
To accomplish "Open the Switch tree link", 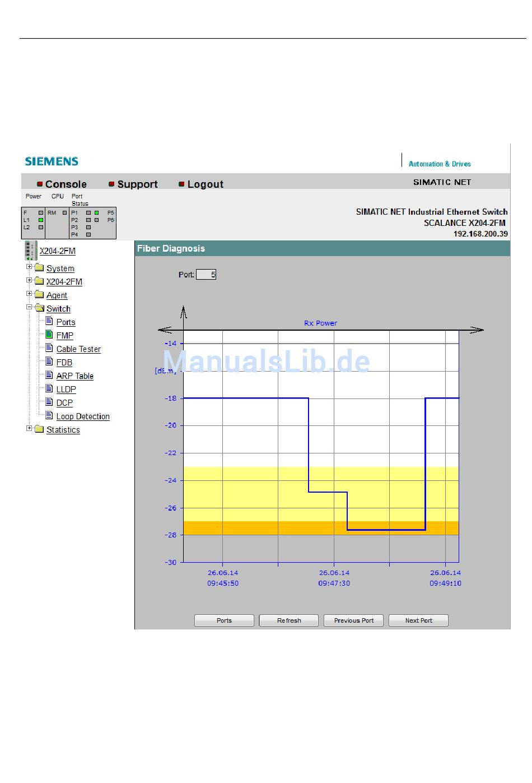I will point(58,309).
